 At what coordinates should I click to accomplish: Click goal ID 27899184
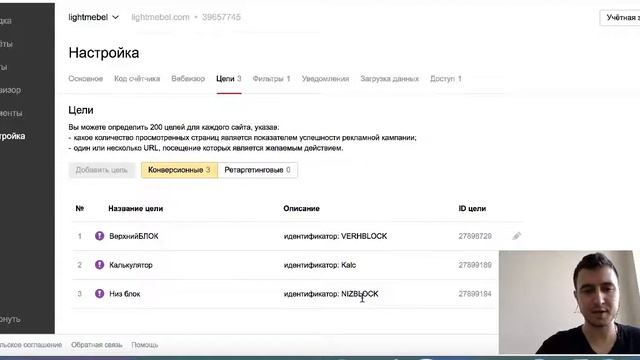475,294
